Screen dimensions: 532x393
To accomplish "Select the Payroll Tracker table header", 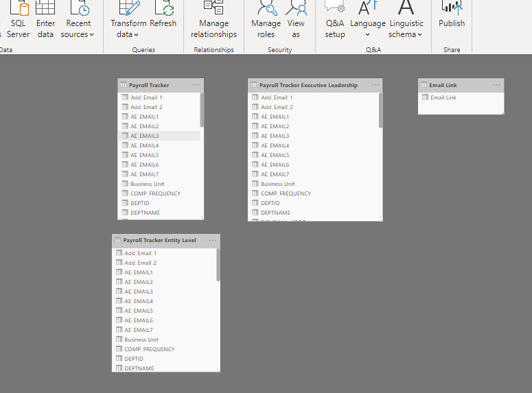I will (161, 85).
